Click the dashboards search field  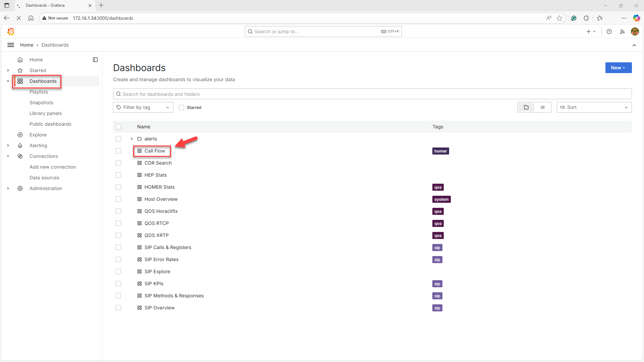(268, 94)
